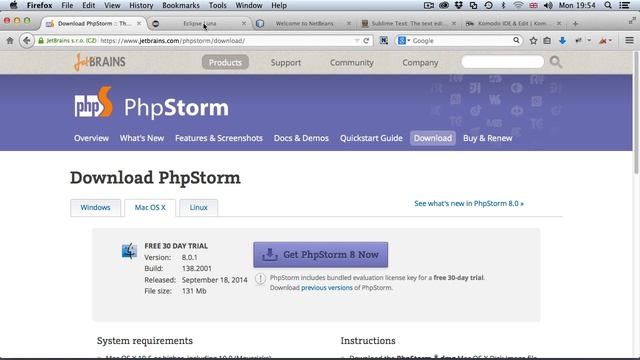
Task: Go to the PhpStorm Overview page
Action: 91,138
